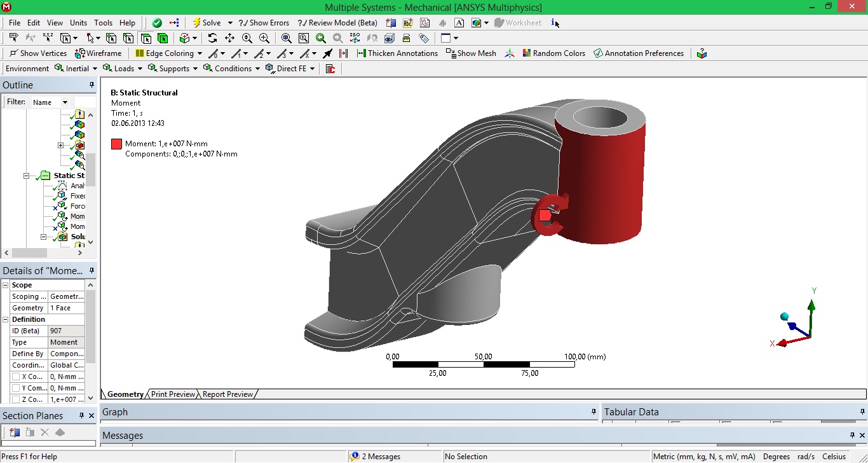Check the Z Component checkbox
Viewport: 868px width, 463px height.
pos(16,399)
